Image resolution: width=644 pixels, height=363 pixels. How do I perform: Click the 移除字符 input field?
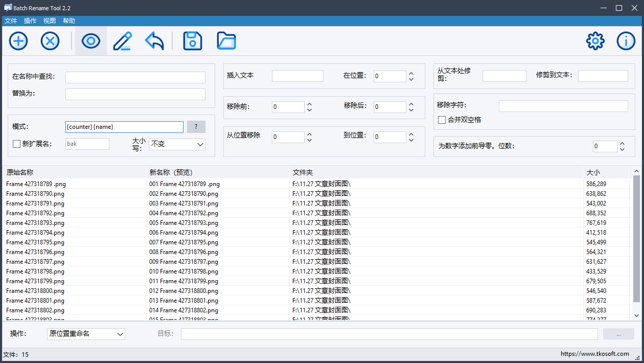click(x=563, y=106)
